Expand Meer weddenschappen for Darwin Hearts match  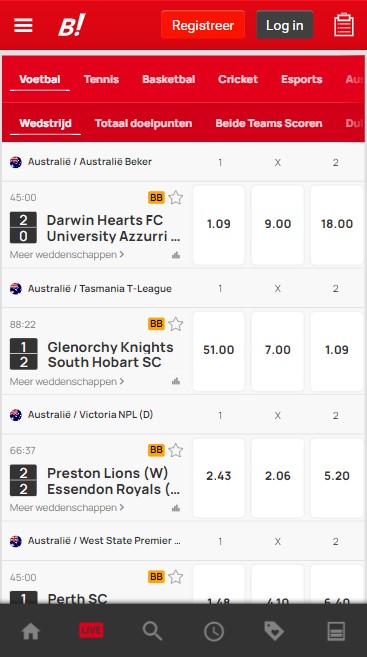[67, 254]
